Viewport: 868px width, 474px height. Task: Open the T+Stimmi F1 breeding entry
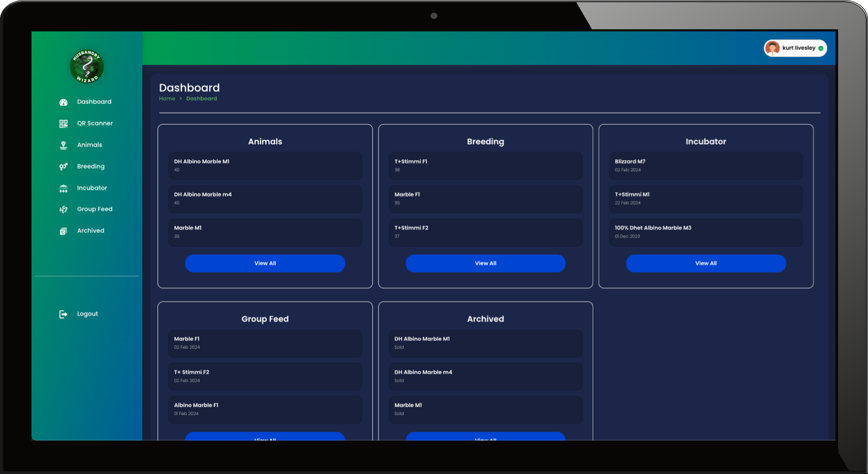coord(485,165)
